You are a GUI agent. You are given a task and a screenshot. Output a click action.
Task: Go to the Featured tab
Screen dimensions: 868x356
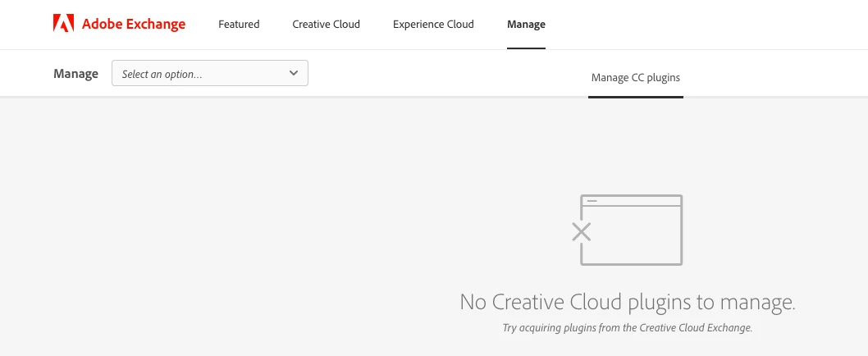tap(239, 25)
